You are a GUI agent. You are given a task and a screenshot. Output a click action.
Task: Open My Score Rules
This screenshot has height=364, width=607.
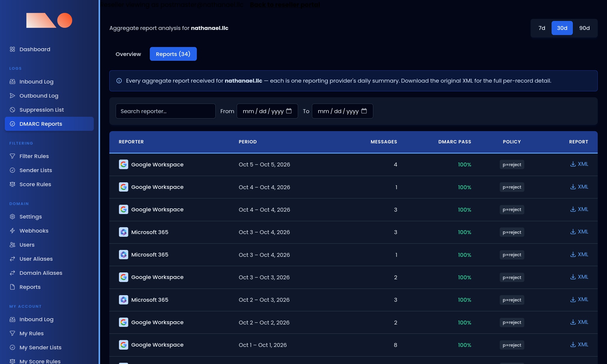(49, 361)
